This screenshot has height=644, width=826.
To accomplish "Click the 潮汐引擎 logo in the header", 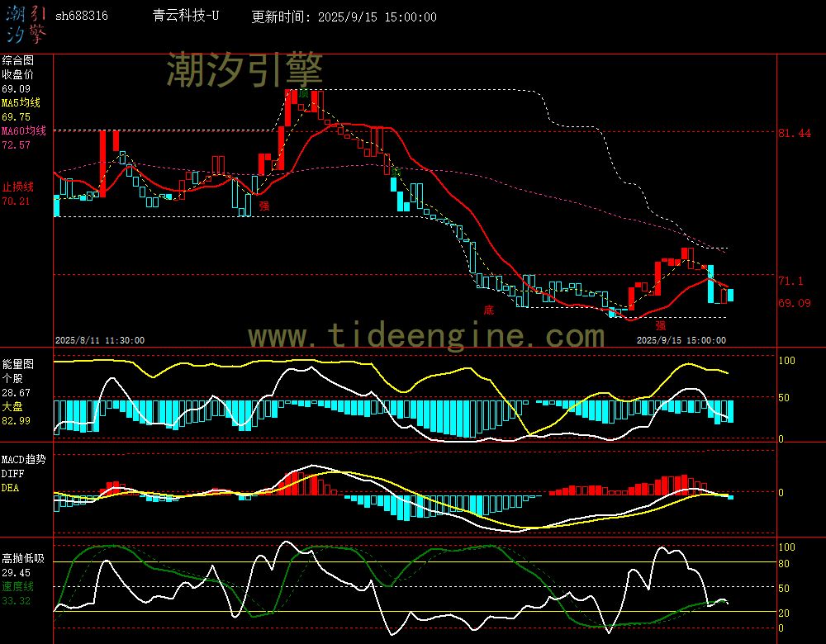I will tap(26, 25).
